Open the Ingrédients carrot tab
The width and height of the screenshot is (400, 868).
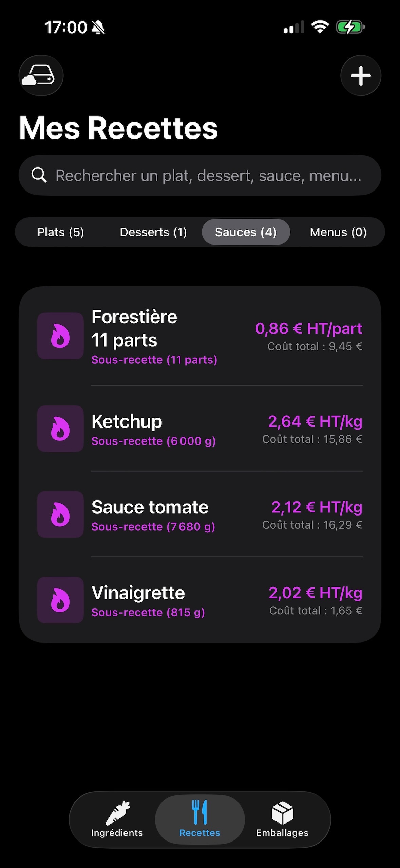click(x=117, y=819)
